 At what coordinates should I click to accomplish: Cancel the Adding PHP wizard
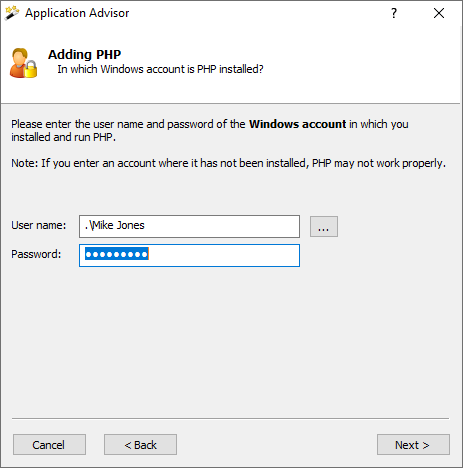coord(49,444)
